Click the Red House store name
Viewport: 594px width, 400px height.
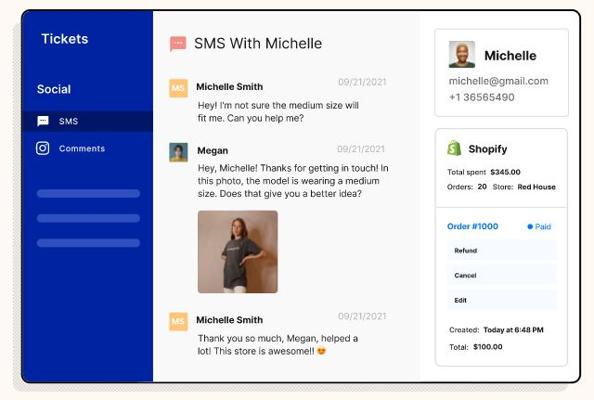click(x=536, y=187)
